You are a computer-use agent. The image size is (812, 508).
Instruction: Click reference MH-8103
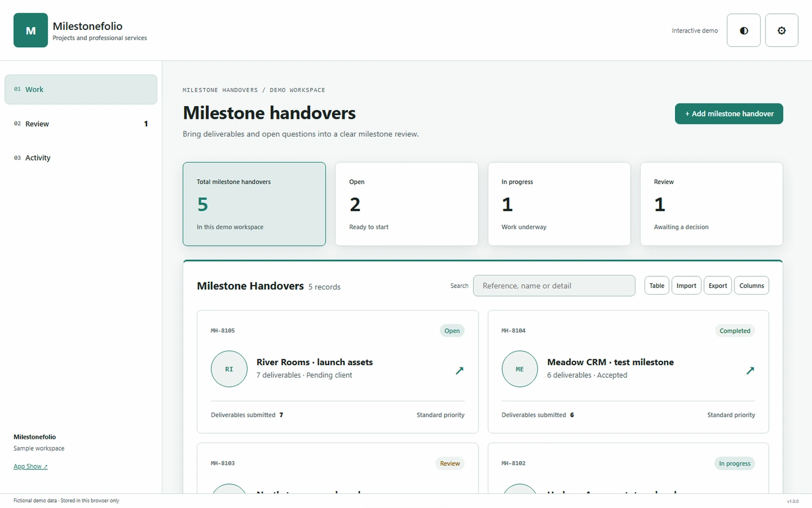[x=223, y=463]
